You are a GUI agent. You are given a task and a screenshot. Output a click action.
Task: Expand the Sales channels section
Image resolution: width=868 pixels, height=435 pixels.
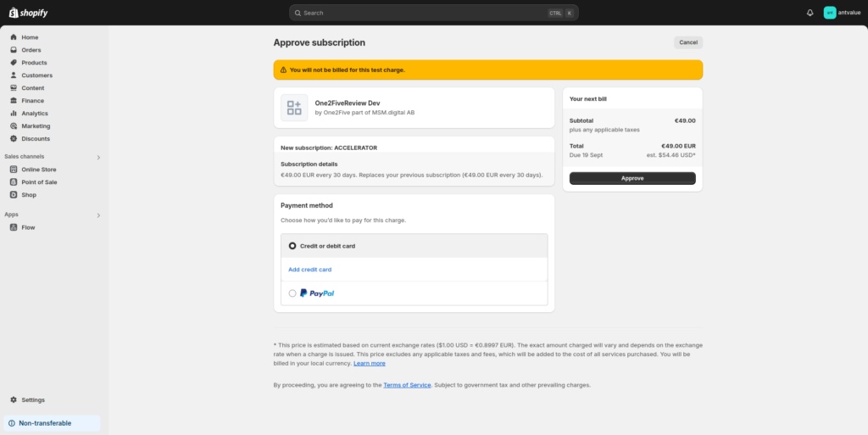pyautogui.click(x=98, y=157)
